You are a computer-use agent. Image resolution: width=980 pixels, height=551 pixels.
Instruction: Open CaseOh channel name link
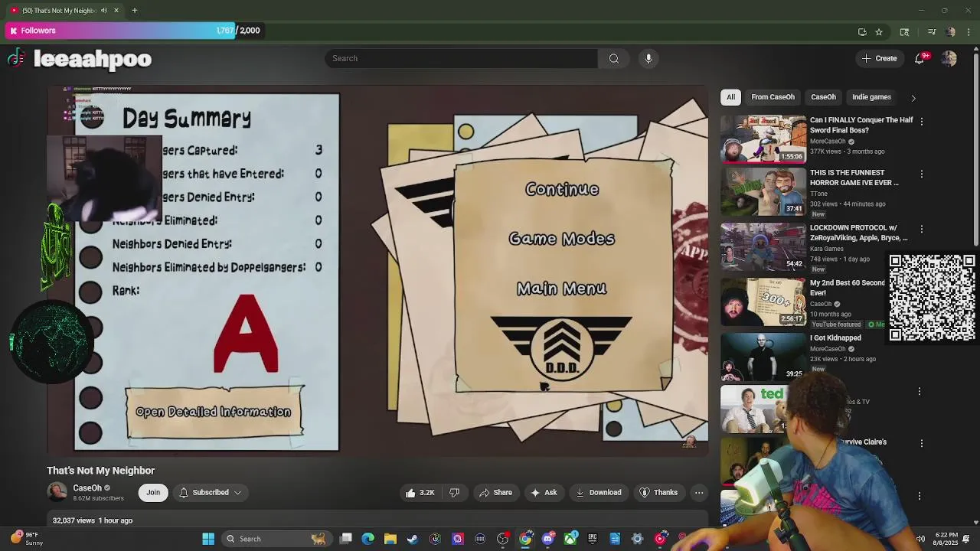pos(87,488)
